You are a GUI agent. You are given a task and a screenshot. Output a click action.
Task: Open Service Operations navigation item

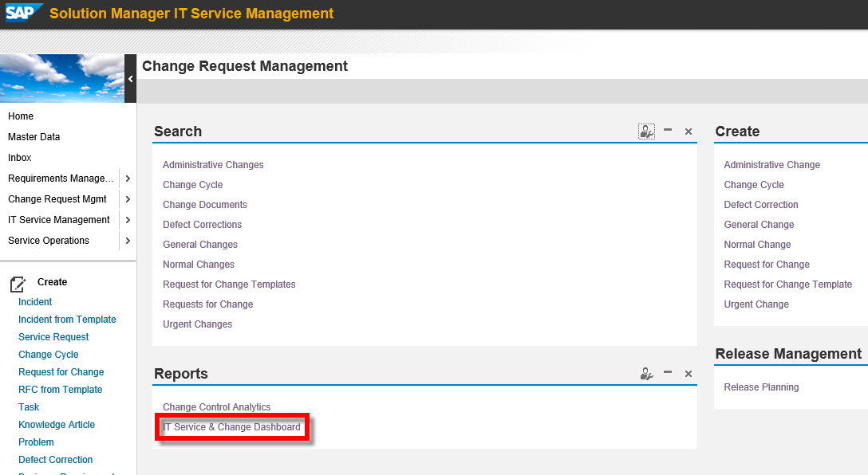tap(48, 241)
